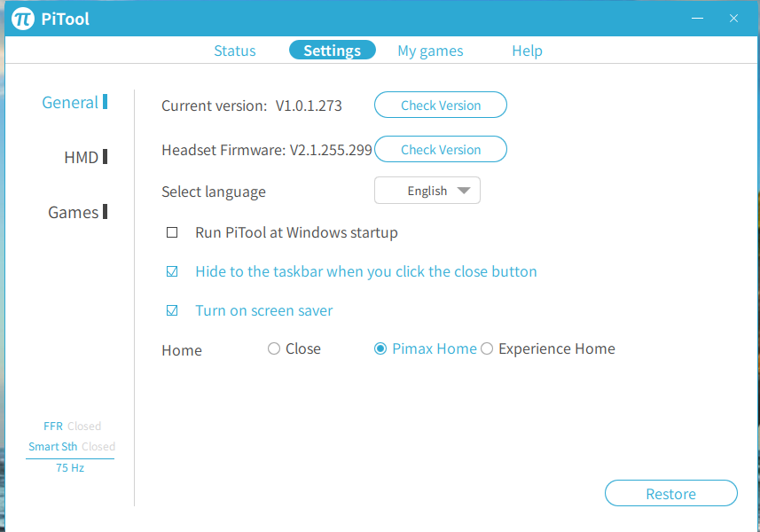Image resolution: width=760 pixels, height=532 pixels.
Task: Open the My games tab
Action: pos(430,51)
